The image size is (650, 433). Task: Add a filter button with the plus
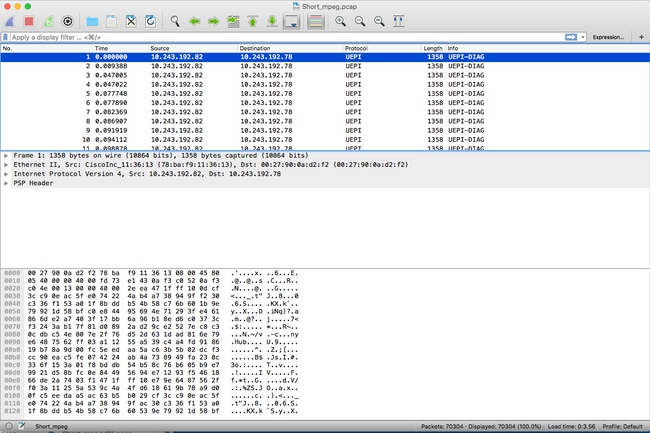tap(641, 37)
